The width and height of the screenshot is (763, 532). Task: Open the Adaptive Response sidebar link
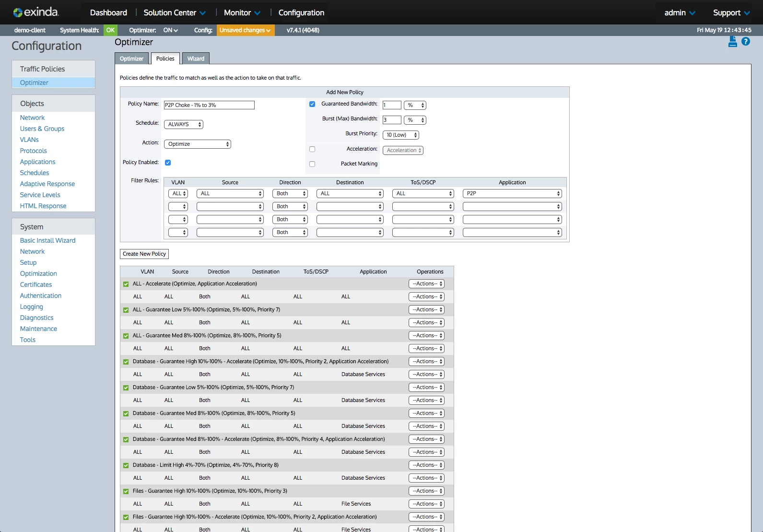tap(47, 184)
